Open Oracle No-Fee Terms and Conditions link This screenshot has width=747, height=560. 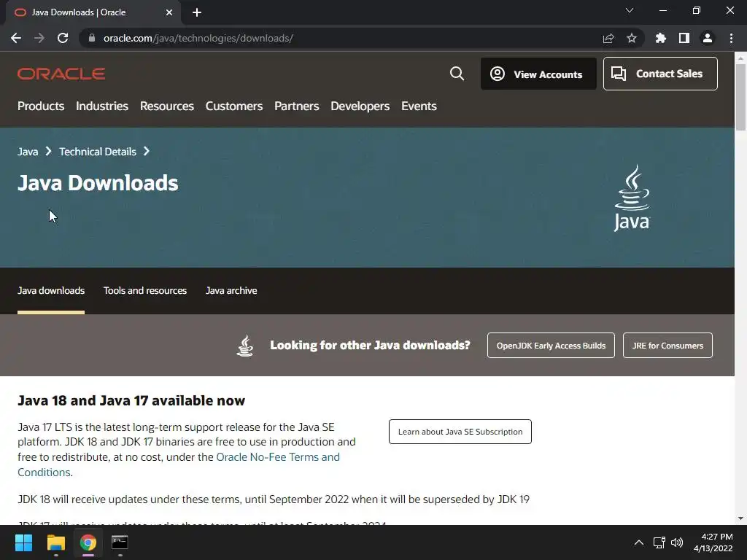point(278,457)
